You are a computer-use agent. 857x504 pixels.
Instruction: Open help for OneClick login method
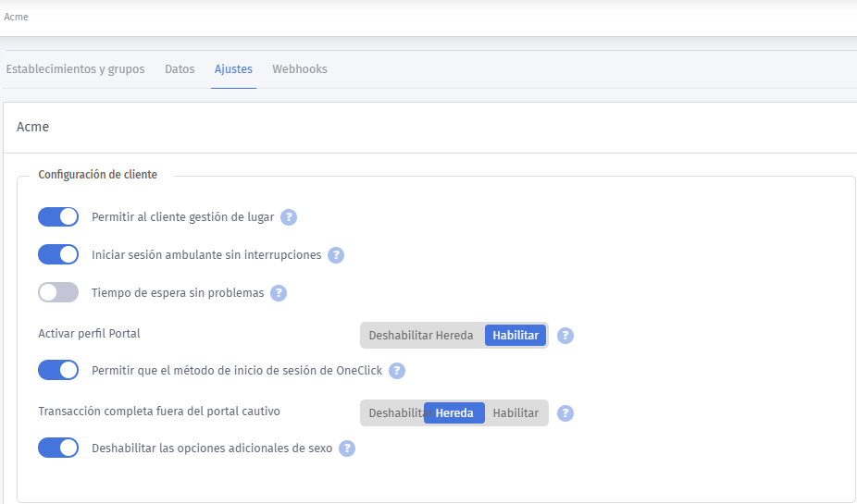[397, 371]
